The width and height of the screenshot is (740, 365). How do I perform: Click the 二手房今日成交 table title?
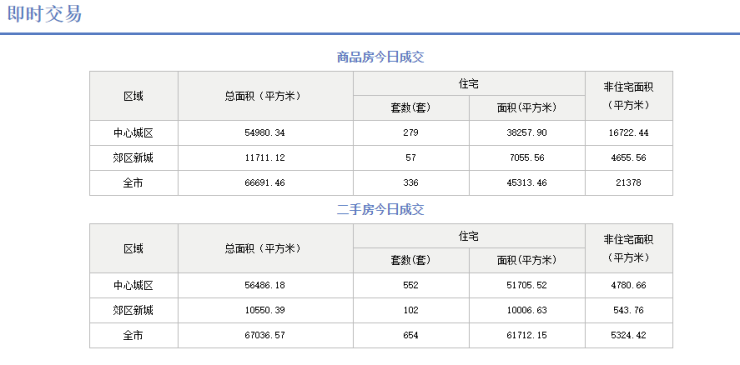(x=380, y=210)
